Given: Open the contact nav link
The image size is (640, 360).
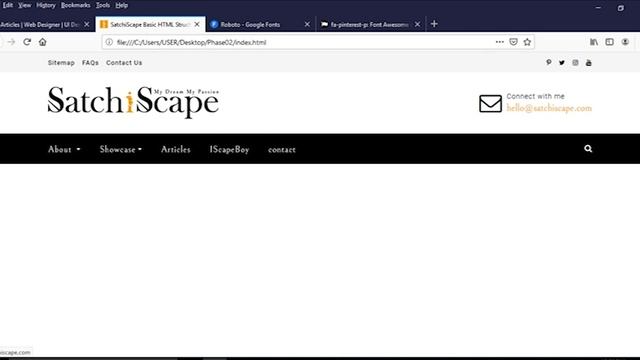Looking at the screenshot, I should click(x=282, y=150).
